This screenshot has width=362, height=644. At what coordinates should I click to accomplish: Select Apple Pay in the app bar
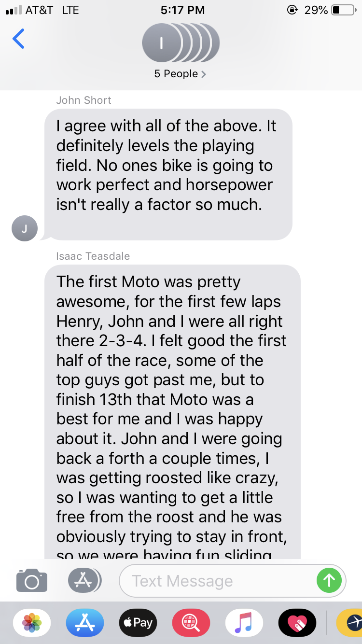[138, 623]
